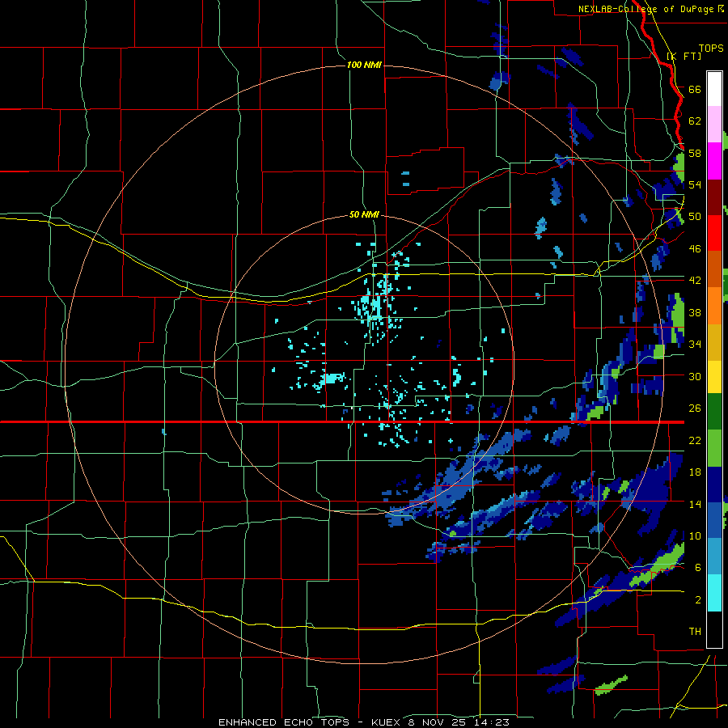This screenshot has height=728, width=728.
Task: Select the white swatch in the legend
Action: [714, 89]
